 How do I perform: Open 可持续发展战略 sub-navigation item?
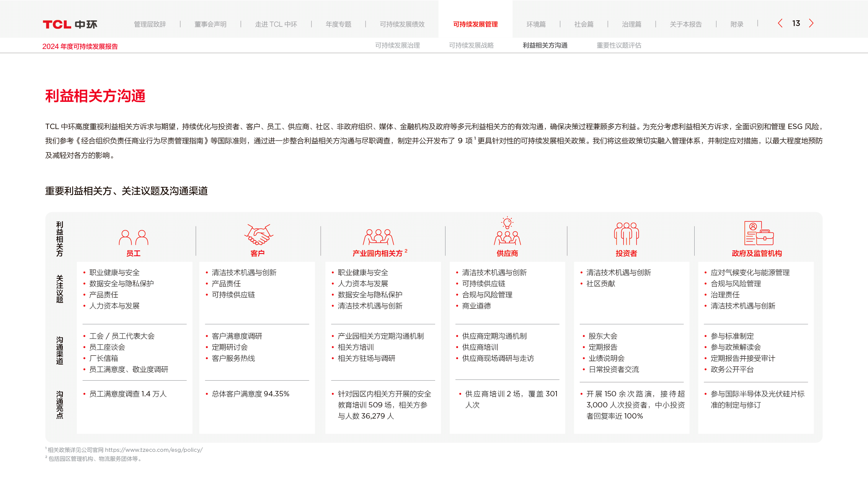471,46
